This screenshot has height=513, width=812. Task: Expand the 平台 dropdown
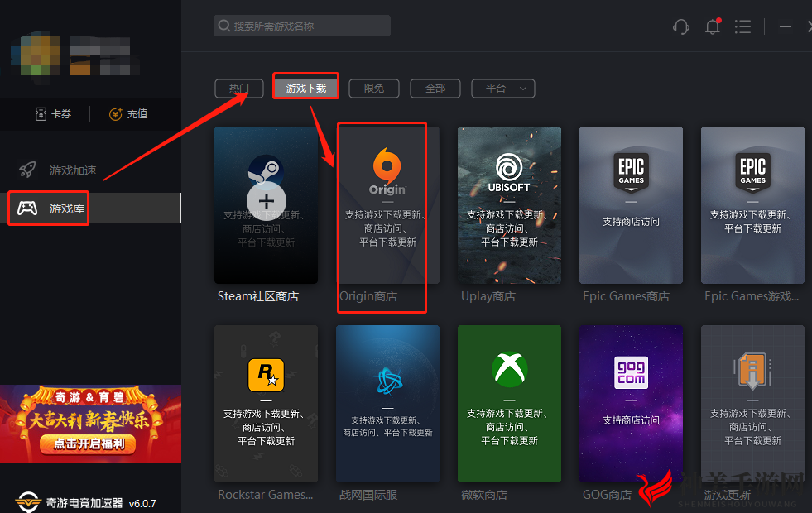coord(502,89)
